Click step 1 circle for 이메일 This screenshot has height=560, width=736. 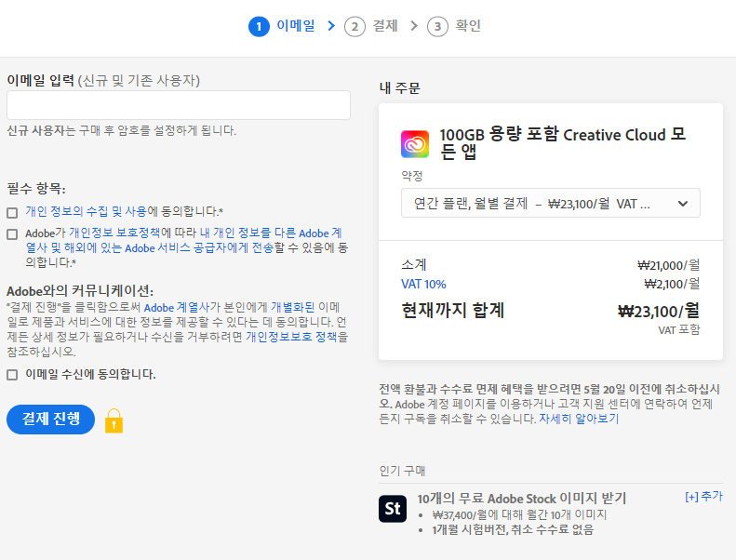(259, 27)
